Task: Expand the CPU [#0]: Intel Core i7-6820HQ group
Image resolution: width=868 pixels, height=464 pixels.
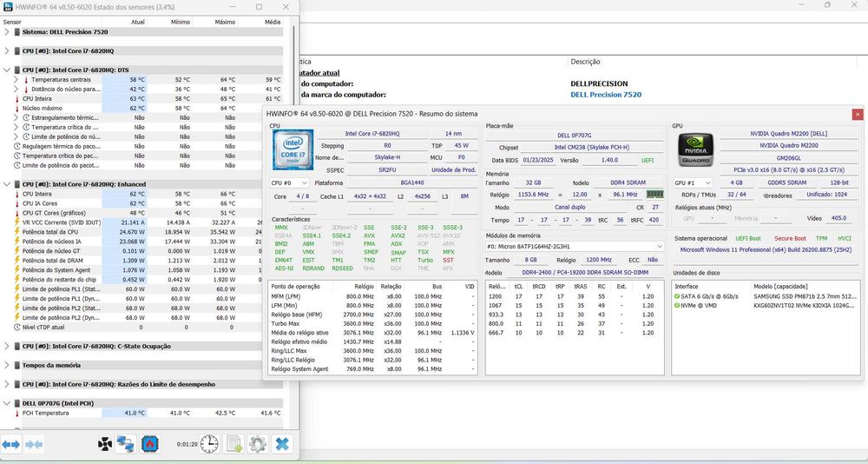Action: (x=6, y=51)
